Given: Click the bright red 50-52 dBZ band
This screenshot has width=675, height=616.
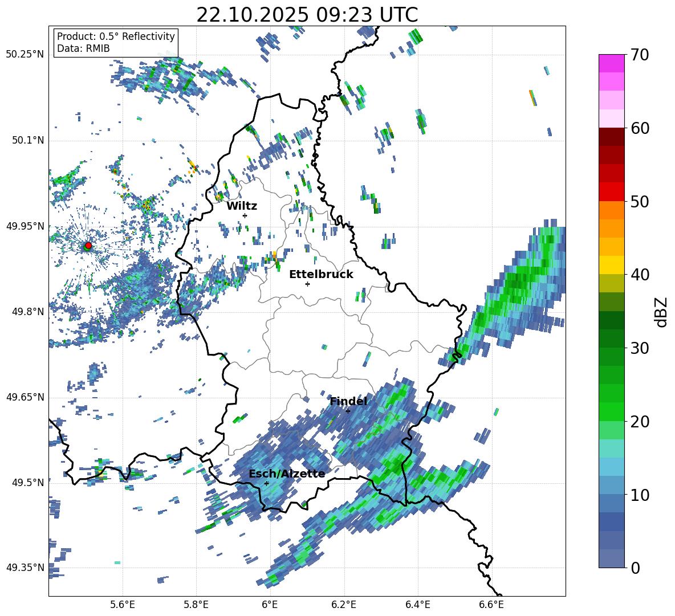Looking at the screenshot, I should (x=611, y=192).
